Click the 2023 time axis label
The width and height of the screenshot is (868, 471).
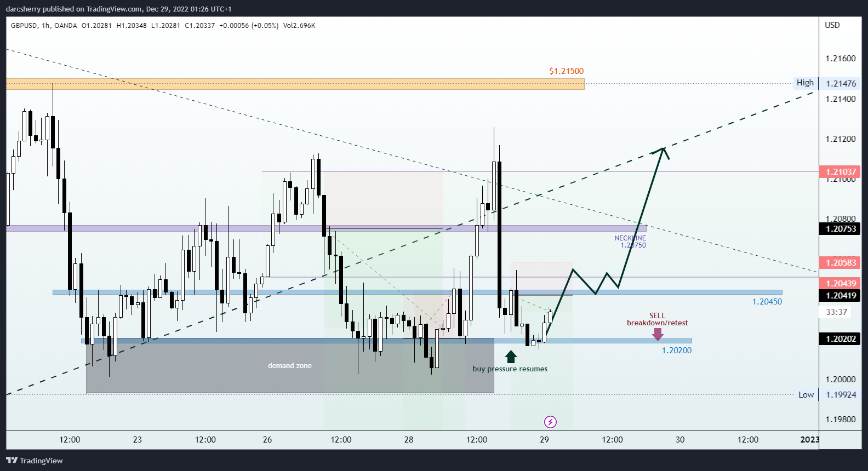click(809, 440)
